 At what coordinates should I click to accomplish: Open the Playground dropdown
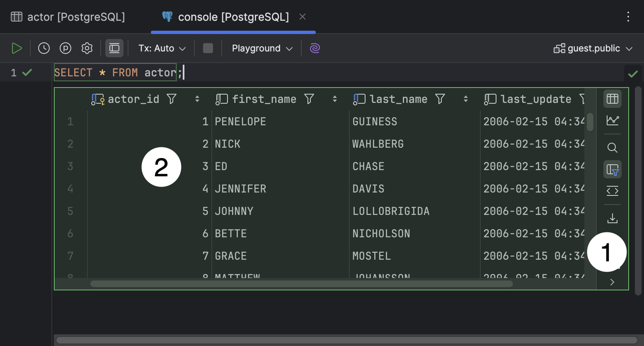point(261,48)
